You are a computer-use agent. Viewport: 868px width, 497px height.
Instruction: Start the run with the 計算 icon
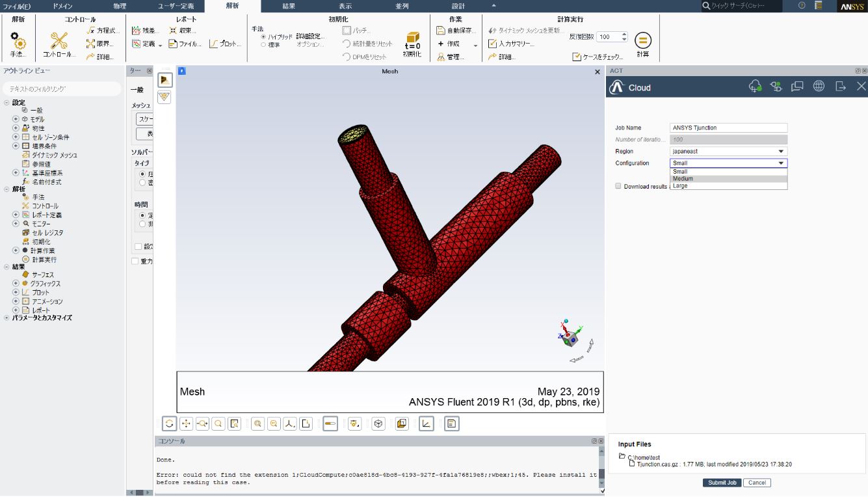643,40
